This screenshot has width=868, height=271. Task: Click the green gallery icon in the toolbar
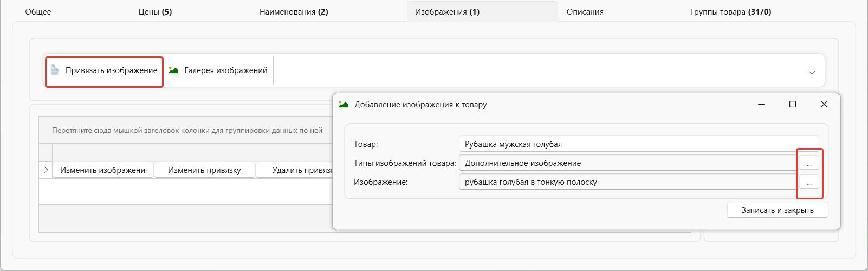point(173,70)
